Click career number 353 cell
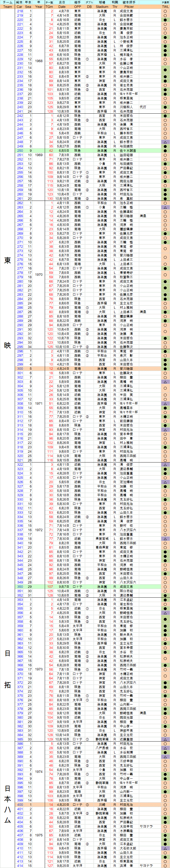Screen dimensions: 170x868 click(x=20, y=600)
